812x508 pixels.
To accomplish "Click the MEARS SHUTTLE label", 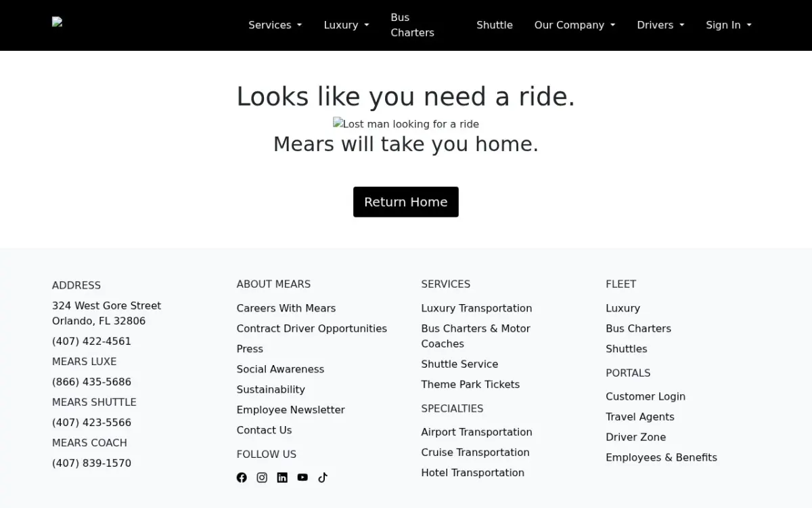I will 94,402.
